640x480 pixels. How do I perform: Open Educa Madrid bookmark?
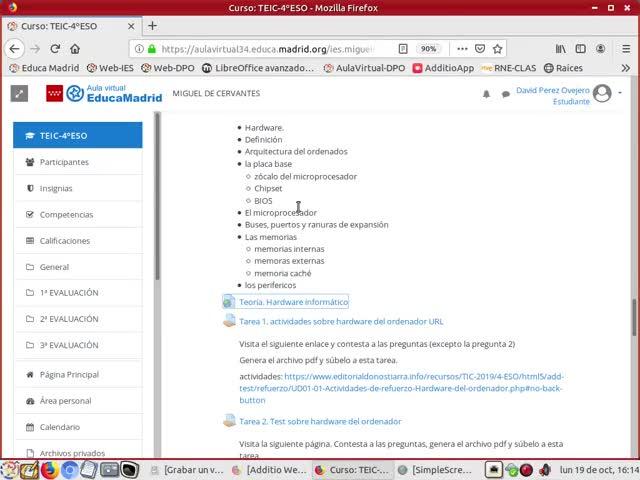click(44, 68)
